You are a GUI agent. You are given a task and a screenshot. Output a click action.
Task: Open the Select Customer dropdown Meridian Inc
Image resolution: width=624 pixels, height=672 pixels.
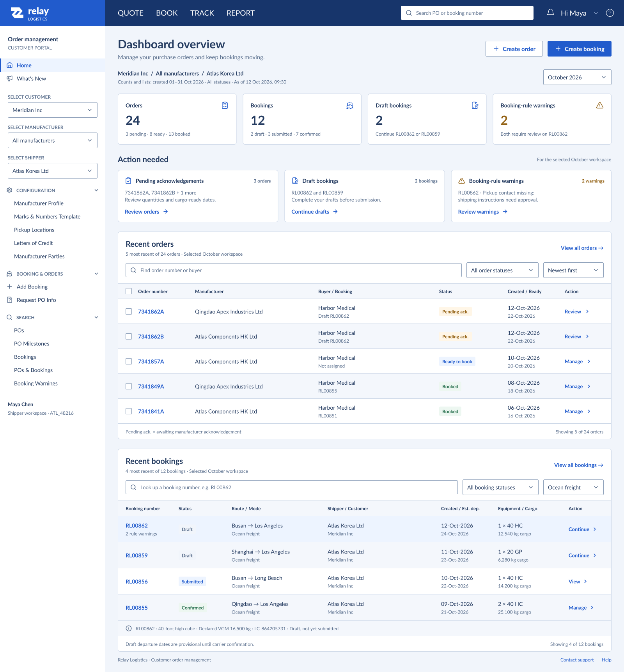click(x=53, y=110)
